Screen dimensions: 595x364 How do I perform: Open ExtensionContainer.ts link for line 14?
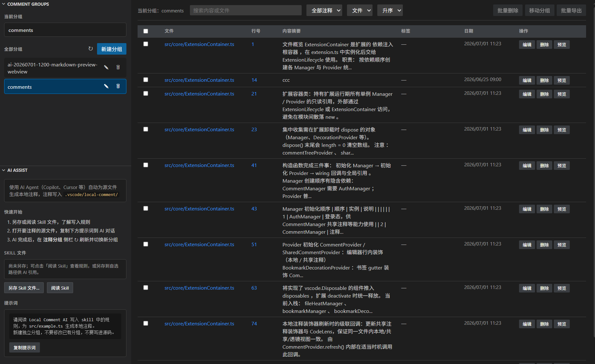pyautogui.click(x=199, y=80)
